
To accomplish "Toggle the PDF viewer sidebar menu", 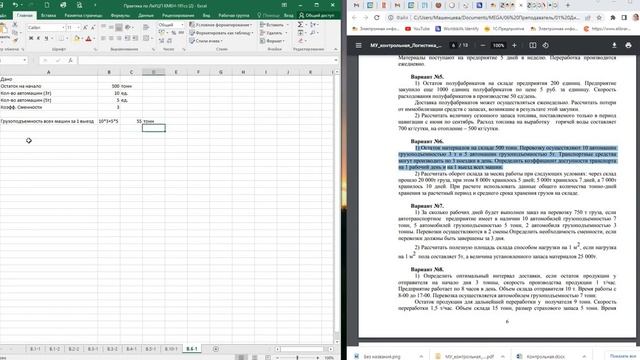I will point(358,45).
